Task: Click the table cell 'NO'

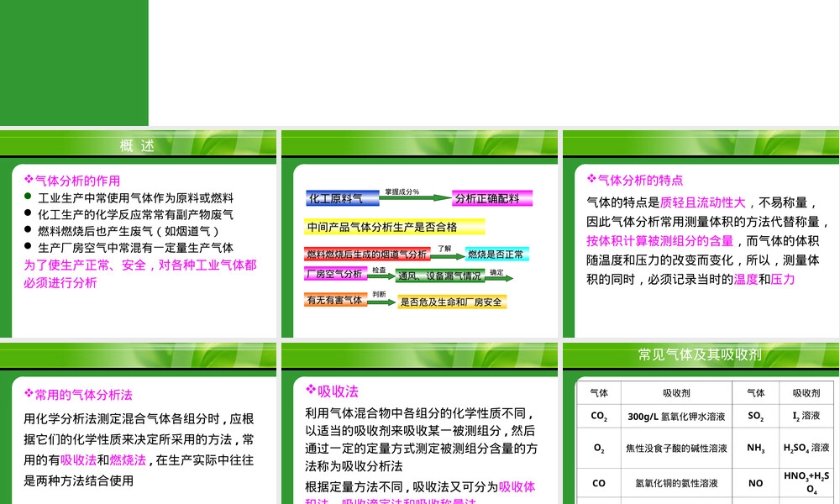Action: [x=756, y=483]
